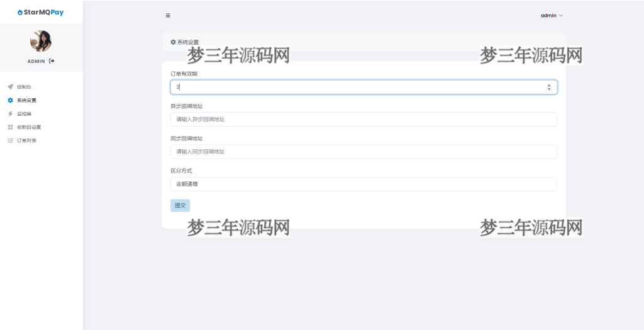Image resolution: width=644 pixels, height=330 pixels.
Task: Click the rocket icon for 控制台
Action: (x=11, y=87)
